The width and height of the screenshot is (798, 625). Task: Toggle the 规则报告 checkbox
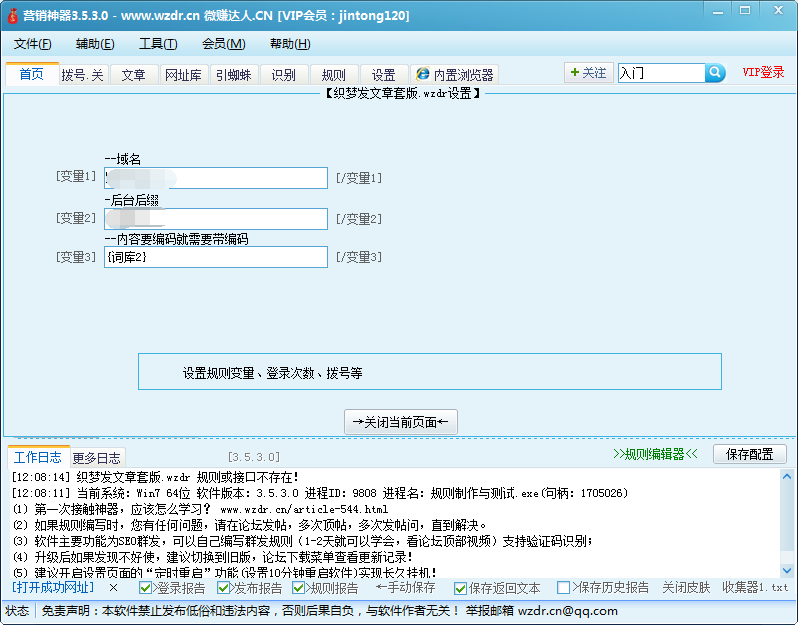tap(299, 588)
